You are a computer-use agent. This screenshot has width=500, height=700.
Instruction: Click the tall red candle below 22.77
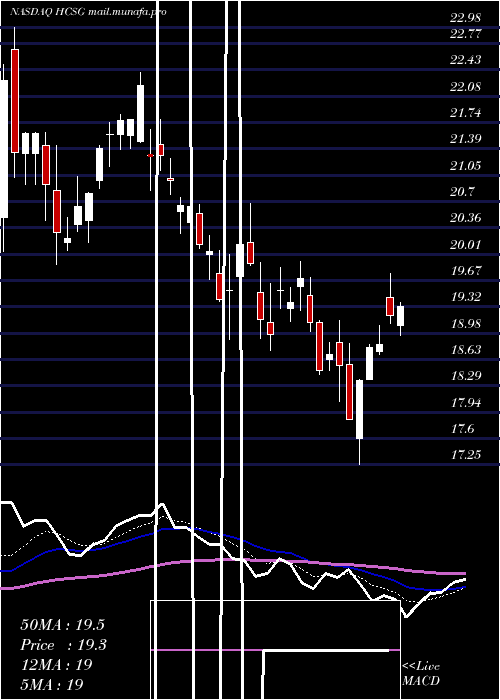click(x=15, y=101)
